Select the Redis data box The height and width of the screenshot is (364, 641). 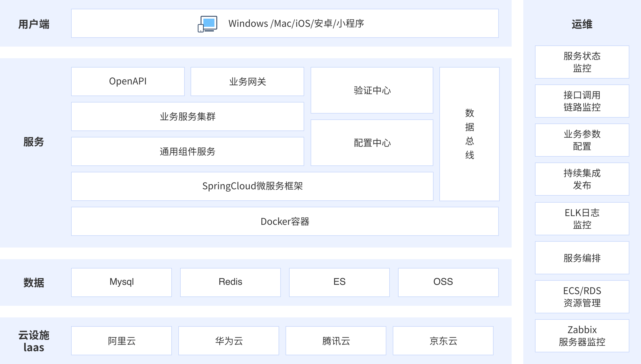tap(230, 282)
